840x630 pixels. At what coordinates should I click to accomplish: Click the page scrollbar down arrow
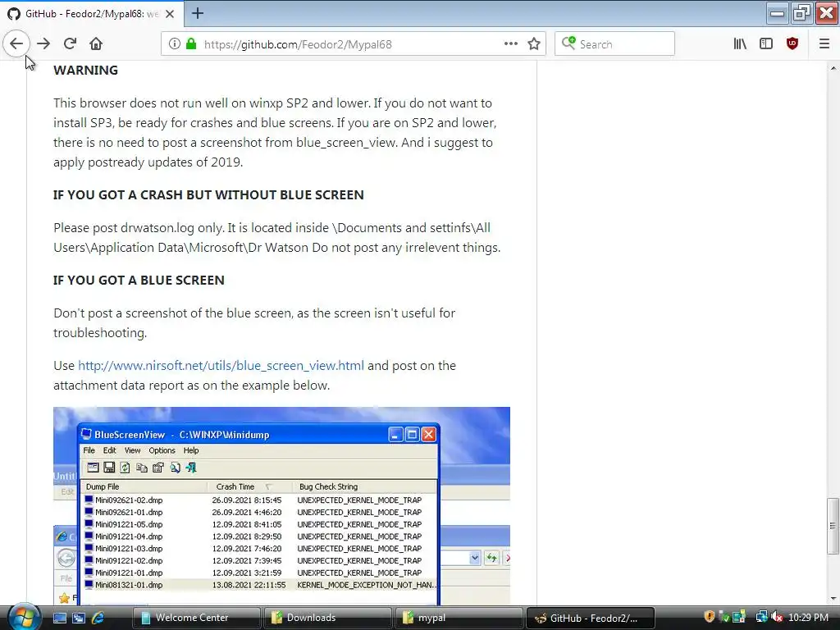click(833, 598)
